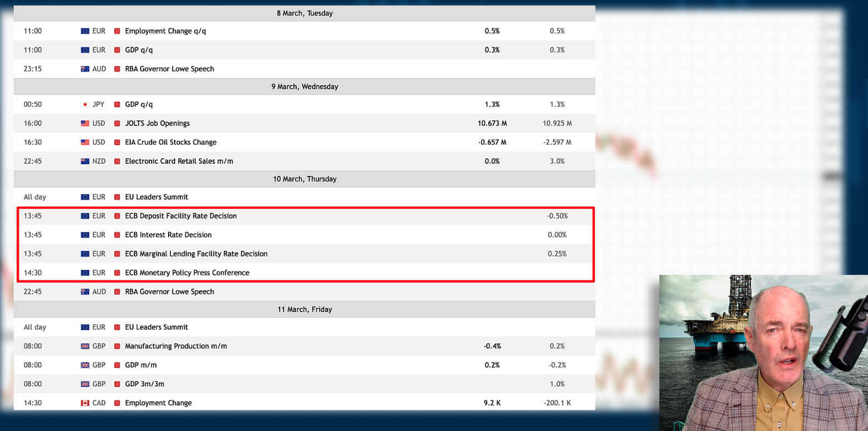Click the red importance marker for GDP 3m/3m

pyautogui.click(x=117, y=384)
